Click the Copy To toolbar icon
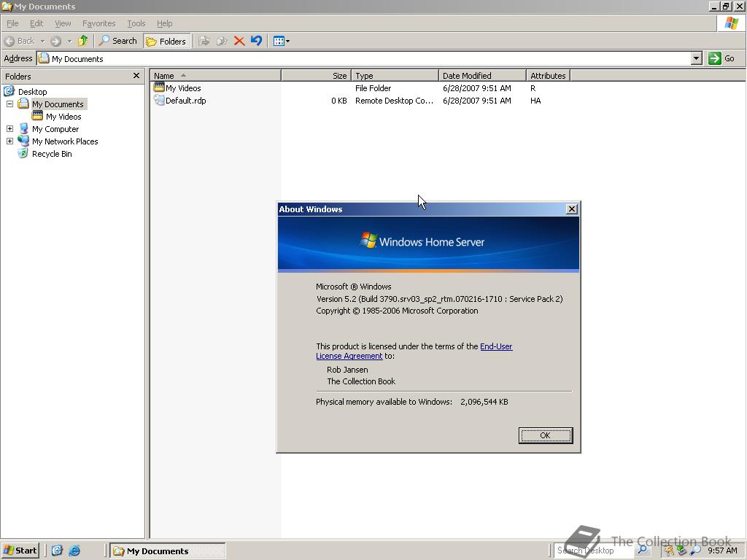Viewport: 747px width, 560px height. click(222, 41)
